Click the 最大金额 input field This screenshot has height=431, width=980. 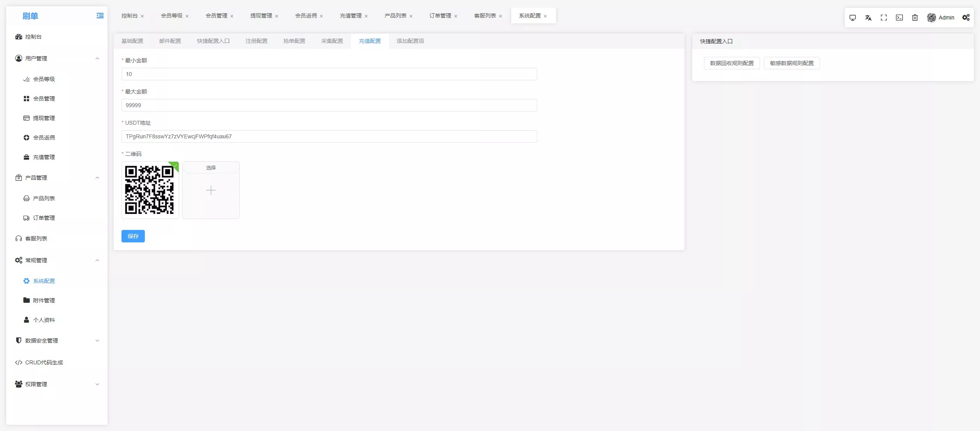329,105
